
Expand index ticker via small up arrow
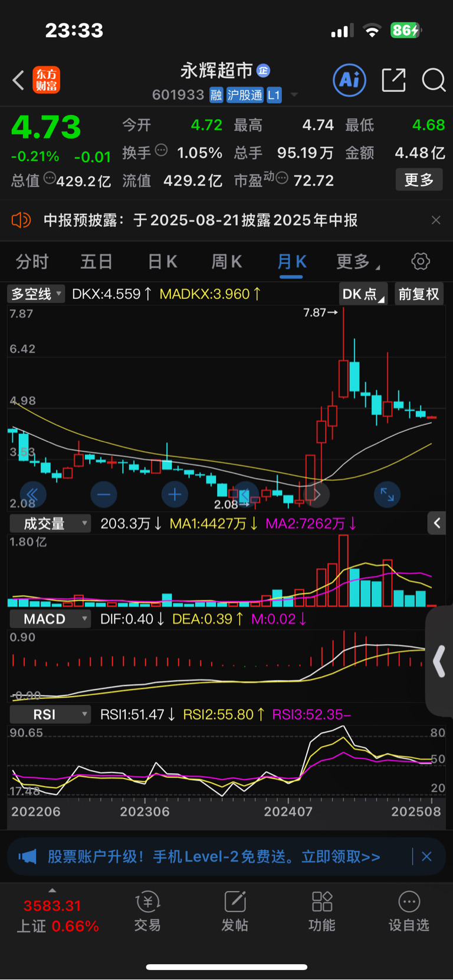[x=52, y=890]
